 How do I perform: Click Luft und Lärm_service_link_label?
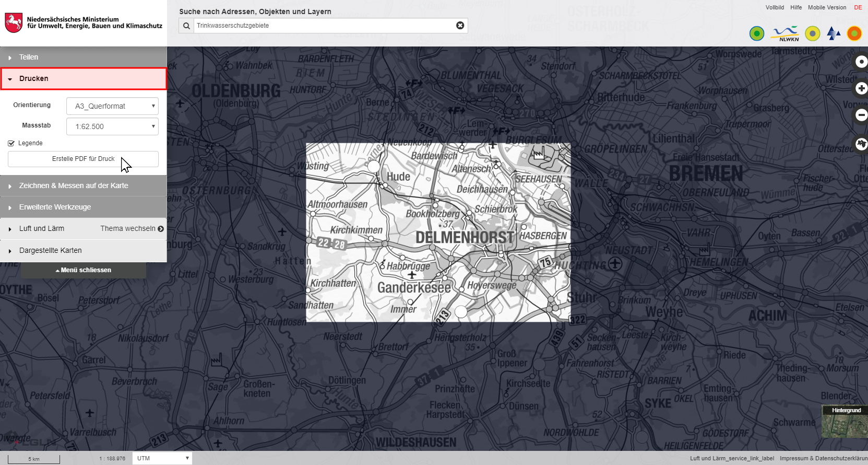tap(732, 458)
